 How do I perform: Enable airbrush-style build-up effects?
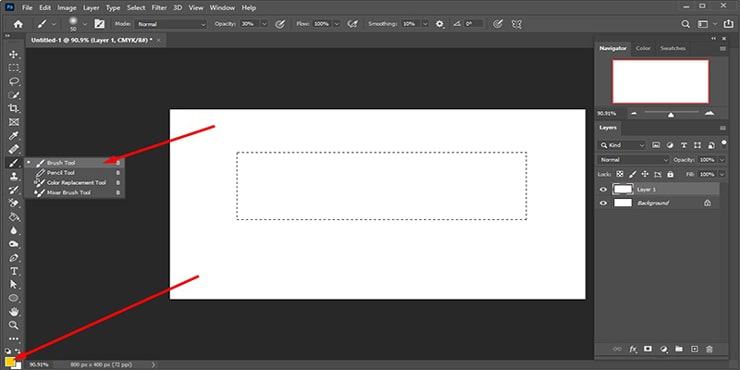point(352,24)
